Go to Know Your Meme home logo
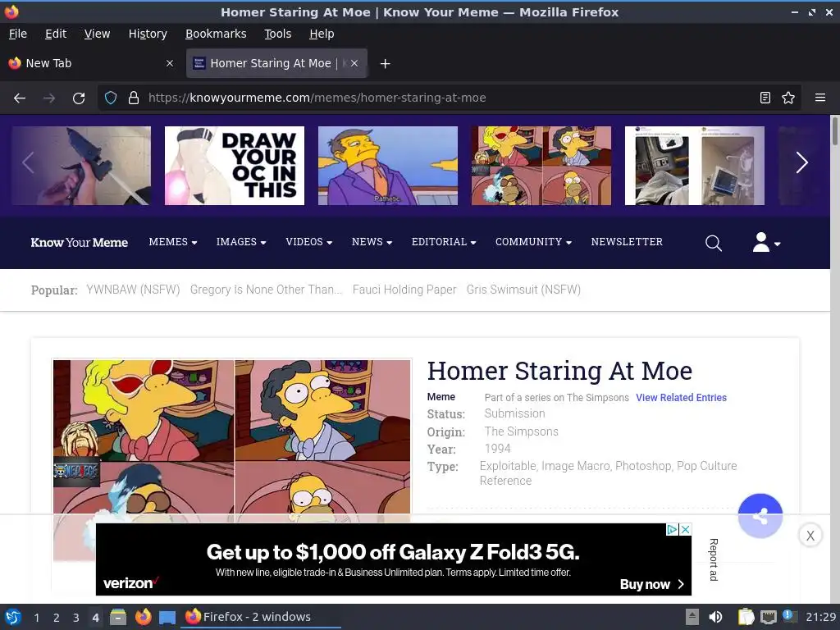Image resolution: width=840 pixels, height=630 pixels. pyautogui.click(x=80, y=243)
